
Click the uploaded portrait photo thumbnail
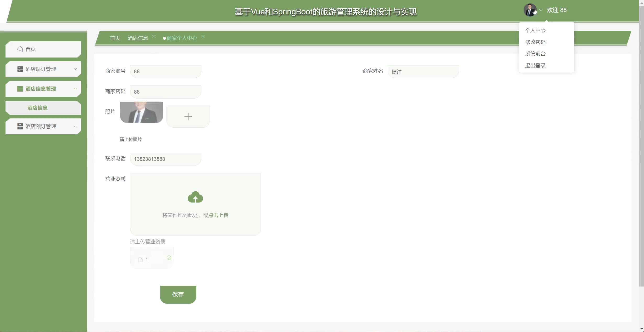pos(142,112)
